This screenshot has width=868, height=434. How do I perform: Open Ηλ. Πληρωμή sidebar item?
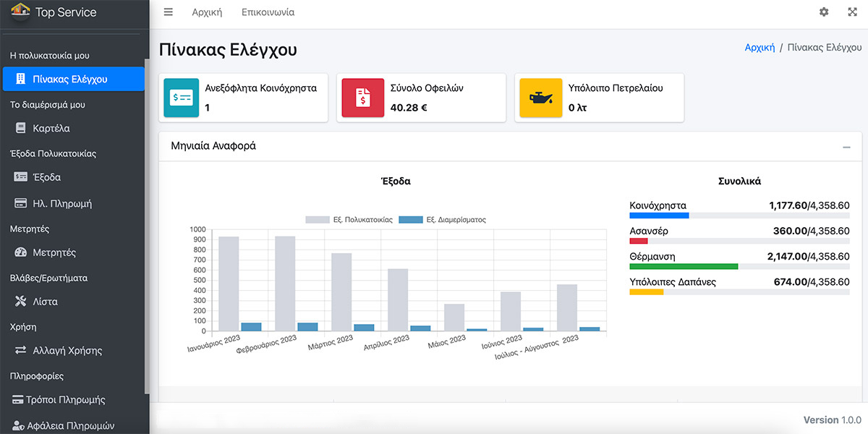[61, 204]
